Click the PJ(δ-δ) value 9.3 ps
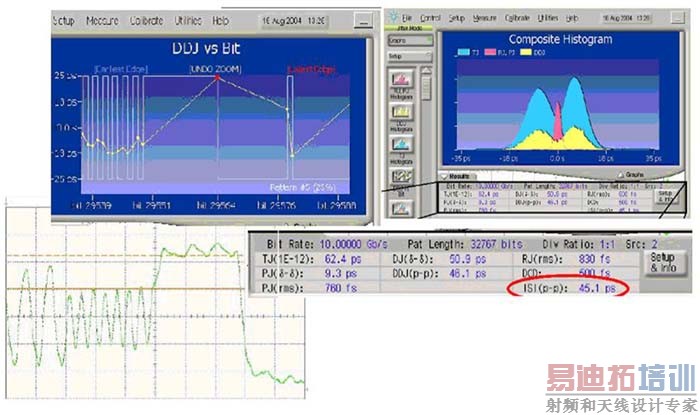 [x=341, y=274]
